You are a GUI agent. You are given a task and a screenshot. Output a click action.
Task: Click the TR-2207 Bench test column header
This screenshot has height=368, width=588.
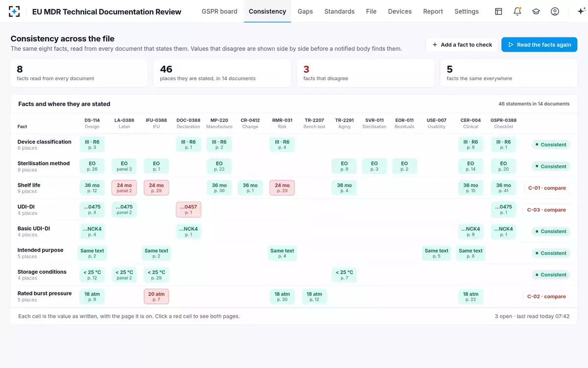click(315, 123)
